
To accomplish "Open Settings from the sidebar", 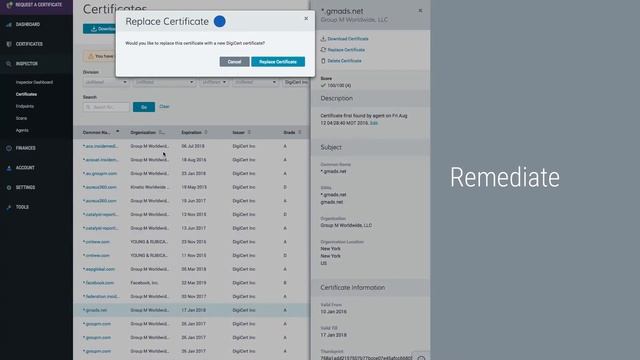I will [x=25, y=187].
